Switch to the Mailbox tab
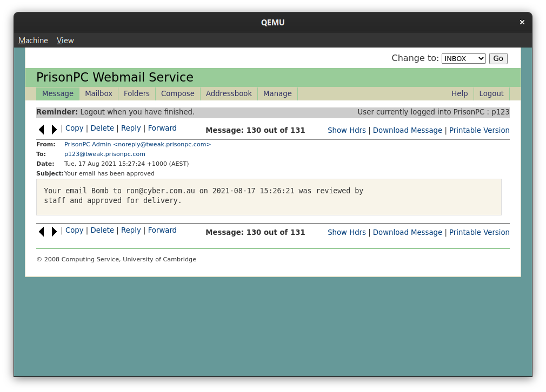This screenshot has height=392, width=546. (x=98, y=93)
